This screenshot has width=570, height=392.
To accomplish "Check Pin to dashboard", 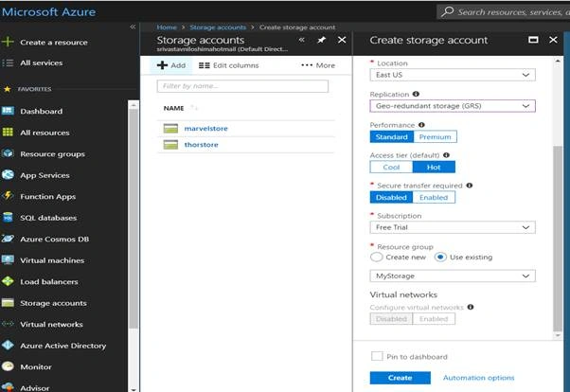I will [377, 356].
